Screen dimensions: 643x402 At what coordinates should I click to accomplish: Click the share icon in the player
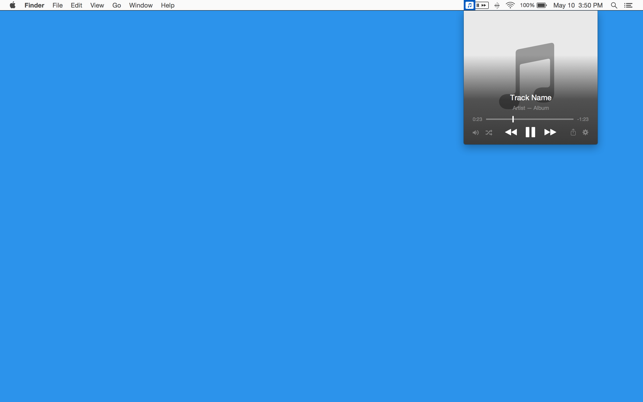coord(573,132)
